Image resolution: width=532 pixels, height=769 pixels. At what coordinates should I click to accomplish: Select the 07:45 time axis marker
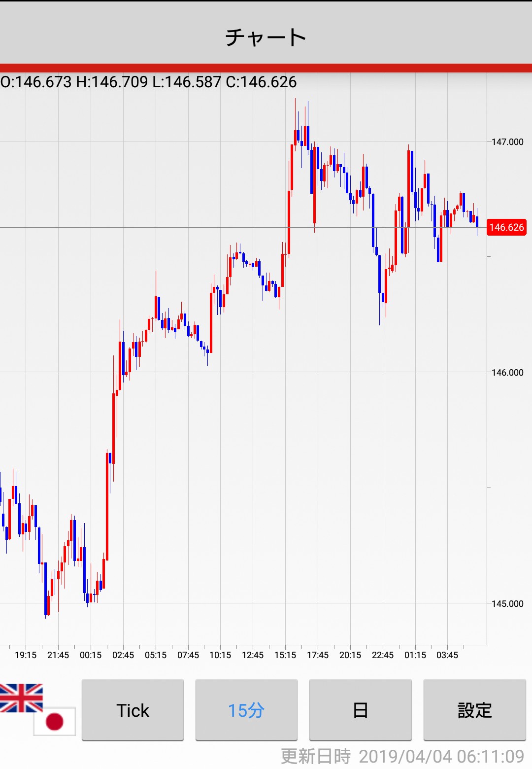(188, 655)
